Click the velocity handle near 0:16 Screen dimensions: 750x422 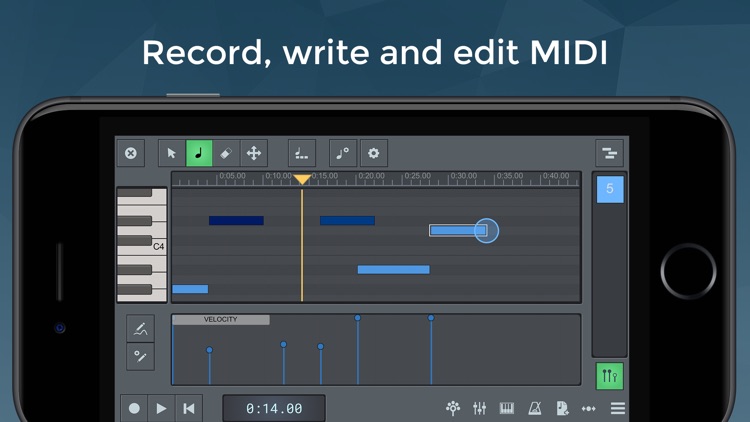(x=320, y=346)
